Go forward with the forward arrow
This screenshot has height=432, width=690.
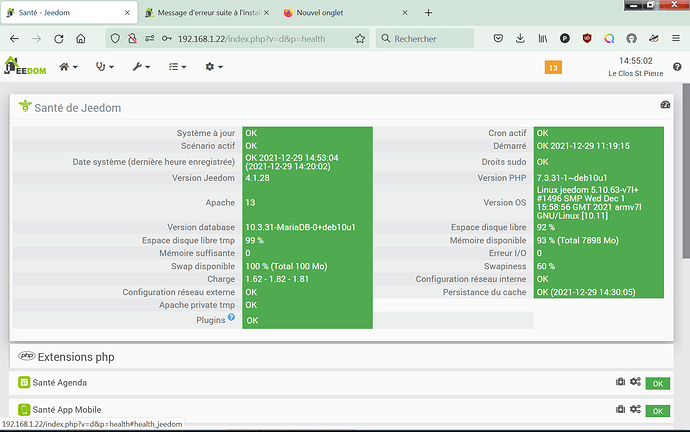[37, 39]
